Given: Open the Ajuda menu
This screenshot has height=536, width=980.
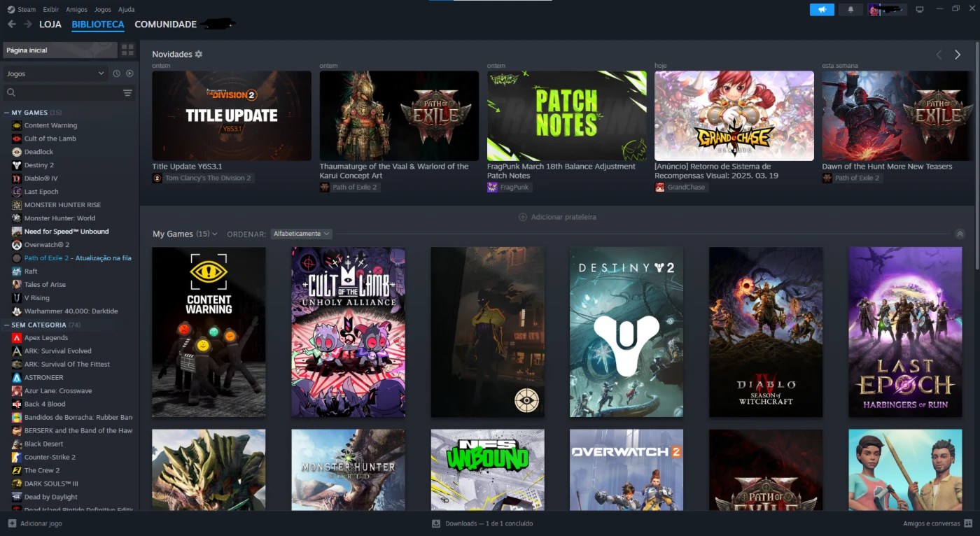Looking at the screenshot, I should click(x=126, y=9).
